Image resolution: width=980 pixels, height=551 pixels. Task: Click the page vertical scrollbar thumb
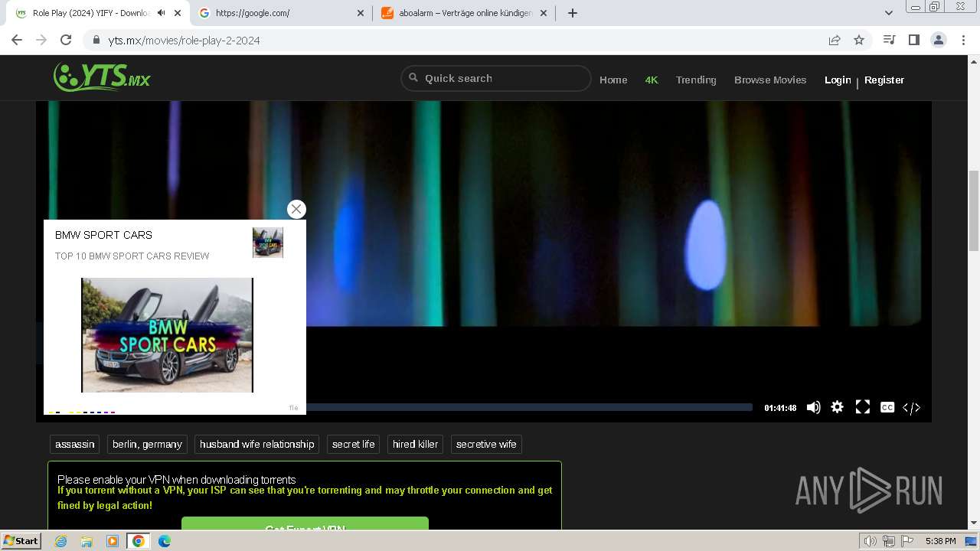[x=974, y=210]
